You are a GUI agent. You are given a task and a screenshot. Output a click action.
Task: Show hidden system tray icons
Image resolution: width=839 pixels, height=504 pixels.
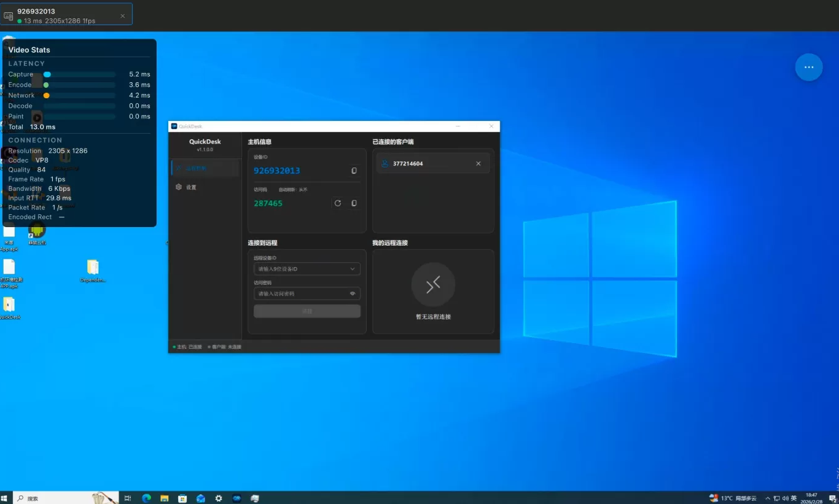[768, 498]
